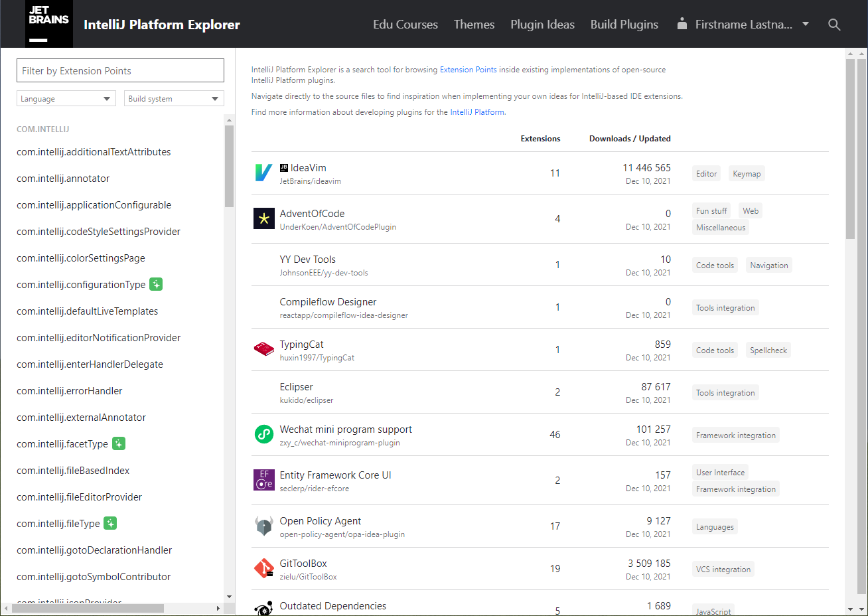
Task: Click the Miscellaneous tag
Action: [721, 228]
